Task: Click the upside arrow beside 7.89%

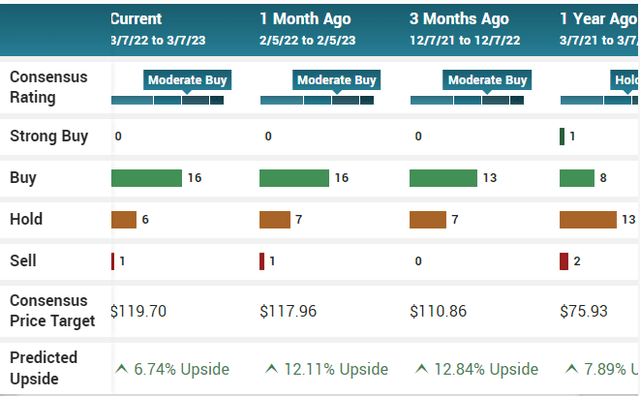Action: click(571, 369)
